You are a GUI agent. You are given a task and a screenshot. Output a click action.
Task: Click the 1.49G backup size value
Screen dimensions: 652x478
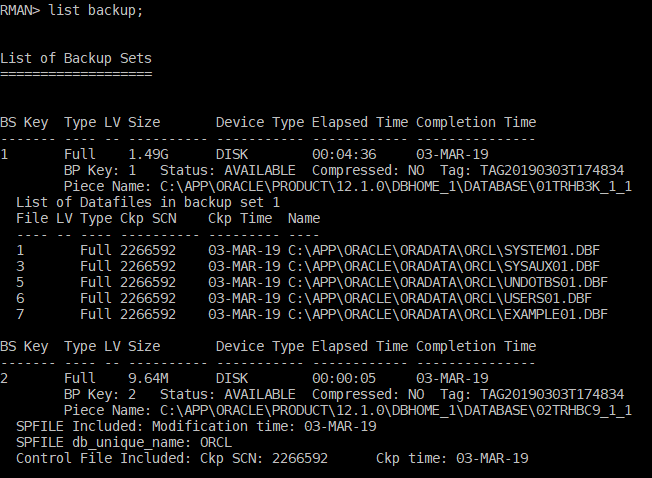148,154
